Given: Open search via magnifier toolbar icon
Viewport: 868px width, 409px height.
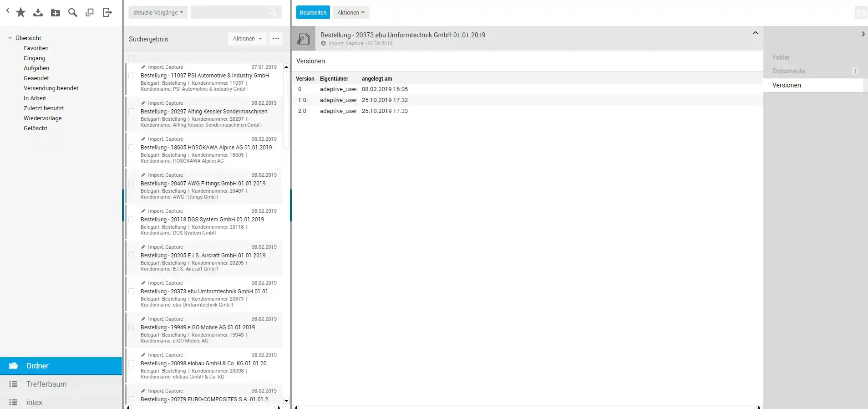Looking at the screenshot, I should tap(72, 13).
